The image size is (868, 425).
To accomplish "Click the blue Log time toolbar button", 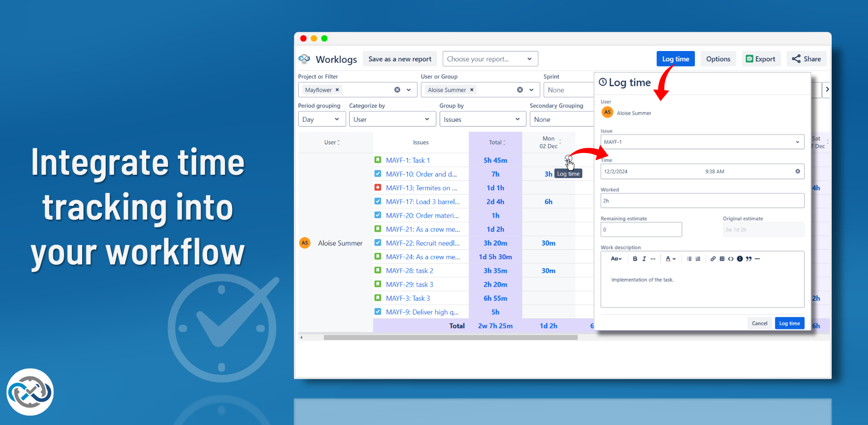I will [676, 59].
